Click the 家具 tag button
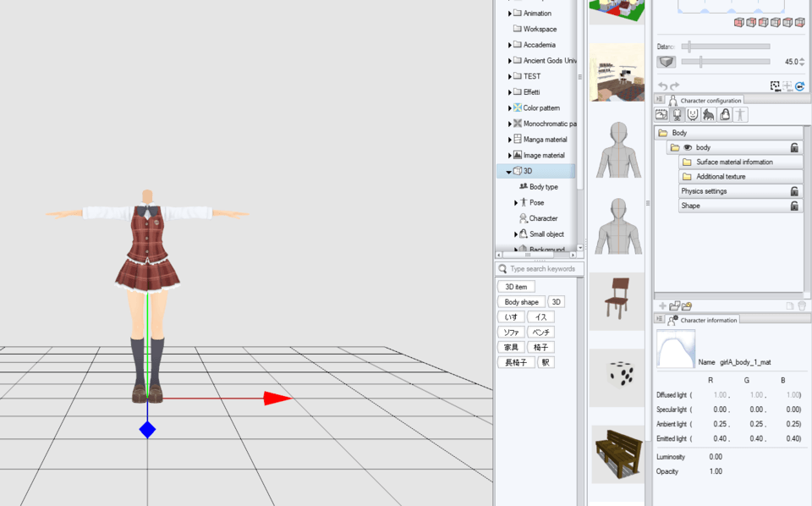The height and width of the screenshot is (506, 812). tap(511, 347)
